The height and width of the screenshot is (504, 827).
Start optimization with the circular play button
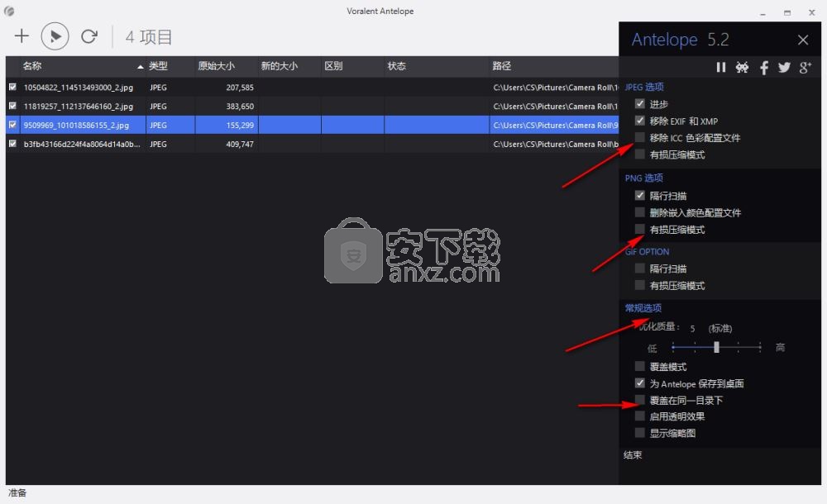click(55, 36)
